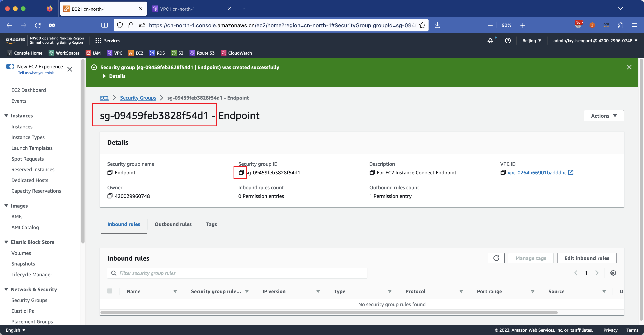Click security group link in banner
The width and height of the screenshot is (644, 335).
point(178,67)
